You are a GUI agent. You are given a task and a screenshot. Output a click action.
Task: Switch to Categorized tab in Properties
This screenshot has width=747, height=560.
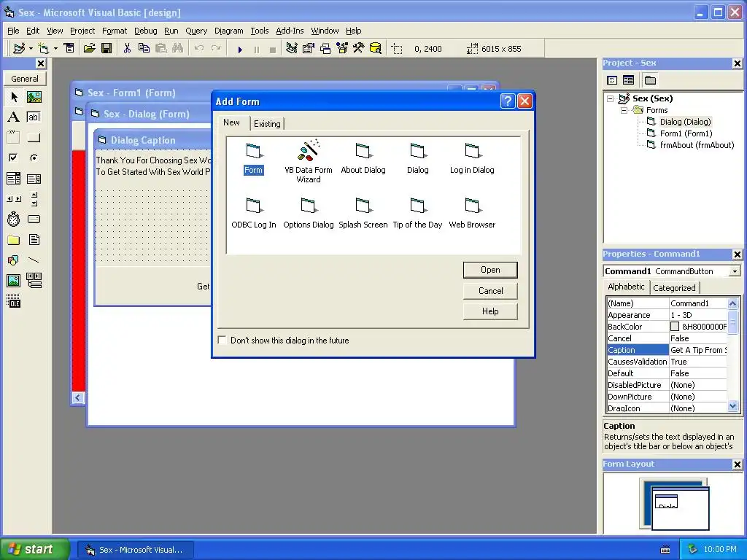(x=673, y=287)
